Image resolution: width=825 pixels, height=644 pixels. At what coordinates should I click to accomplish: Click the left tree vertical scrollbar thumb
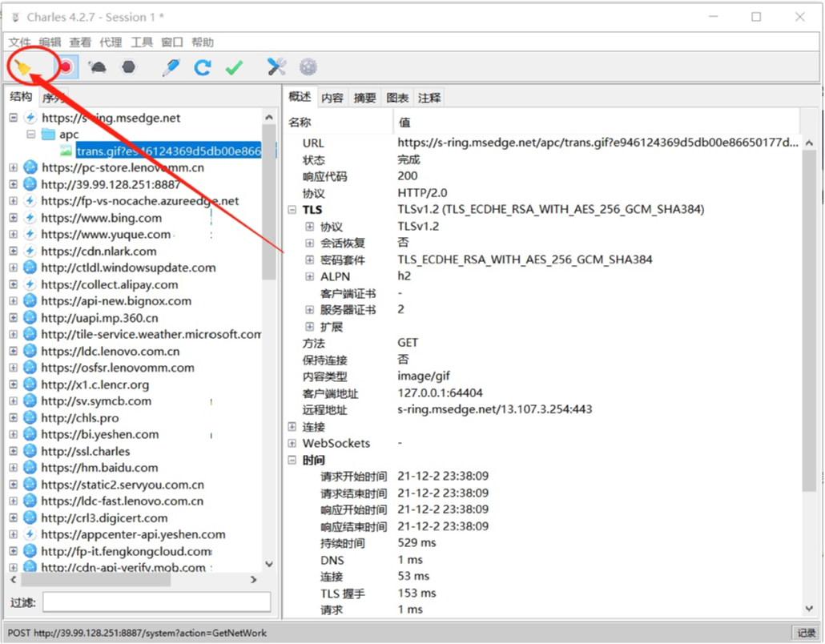point(269,203)
